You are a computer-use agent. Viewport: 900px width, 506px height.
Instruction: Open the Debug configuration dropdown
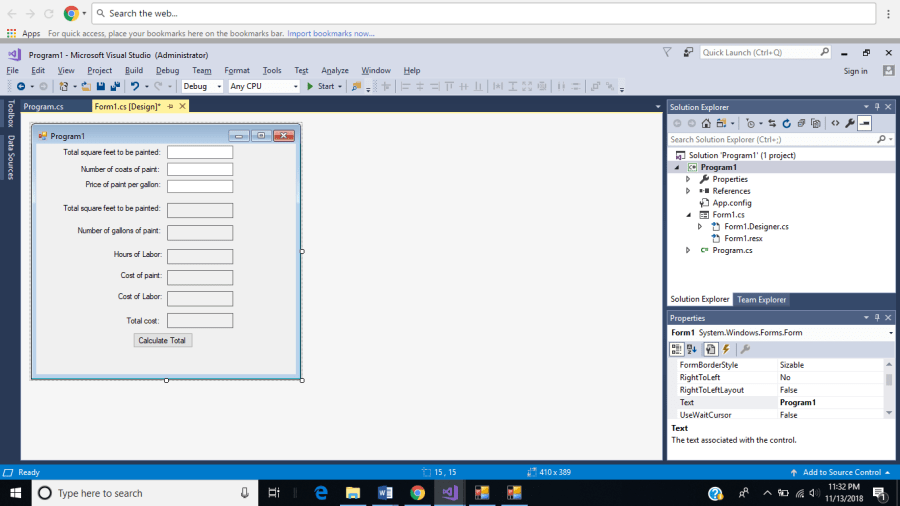(x=201, y=87)
